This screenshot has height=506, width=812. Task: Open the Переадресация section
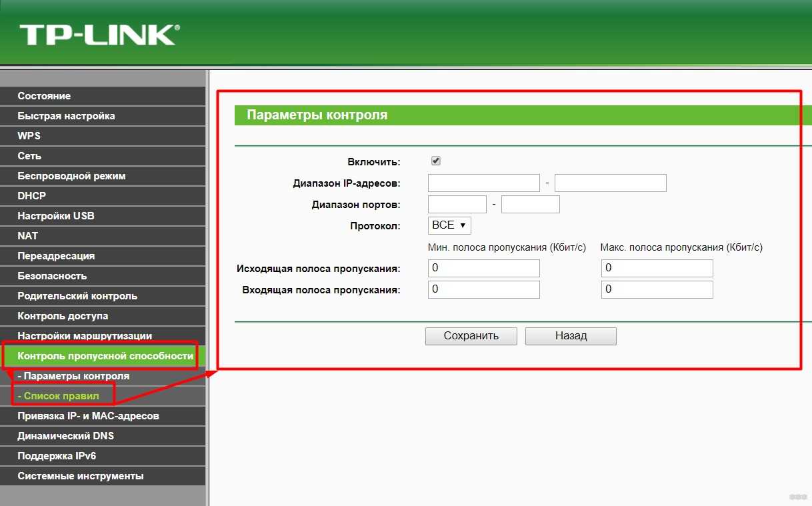click(103, 256)
